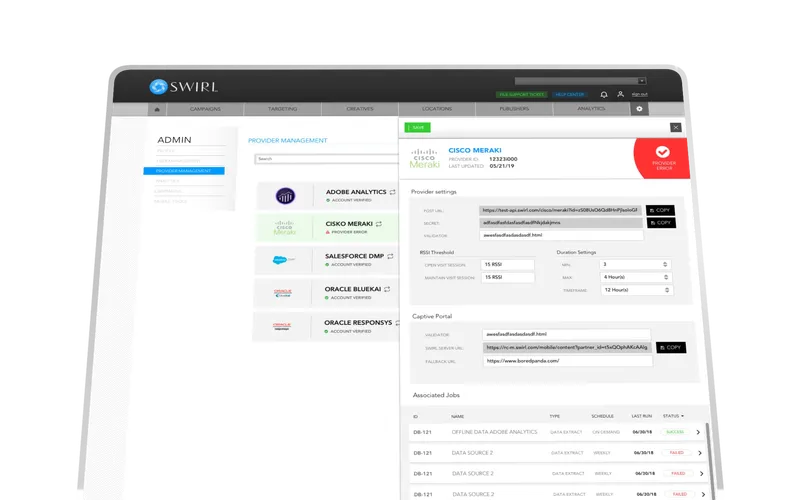Copy the Post URL
800x500 pixels.
tap(660, 210)
